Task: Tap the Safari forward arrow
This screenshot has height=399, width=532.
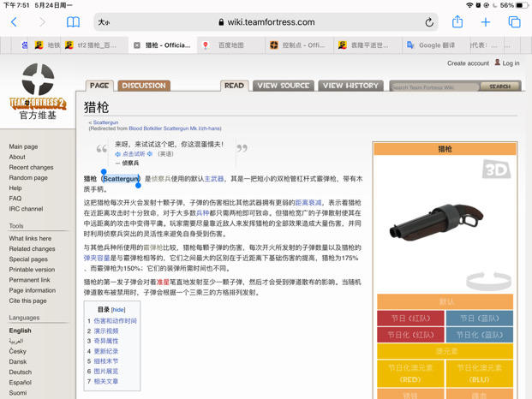Action: (43, 22)
